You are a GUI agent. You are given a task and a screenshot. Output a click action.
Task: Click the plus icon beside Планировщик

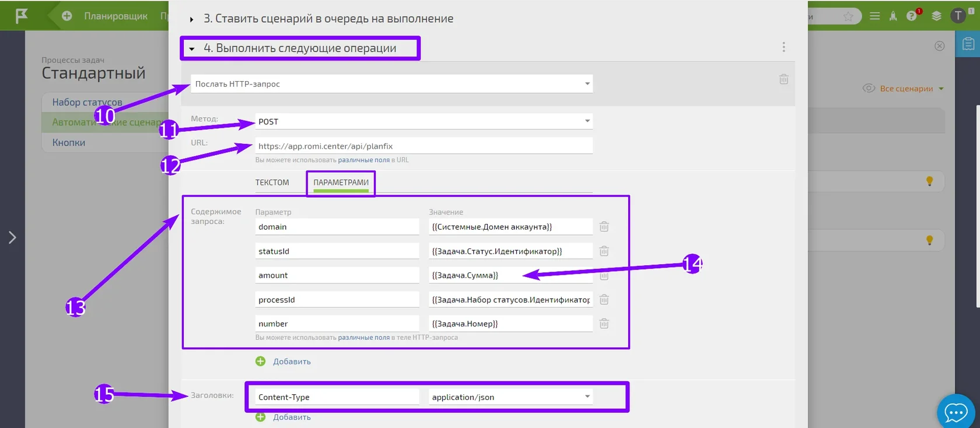(67, 16)
